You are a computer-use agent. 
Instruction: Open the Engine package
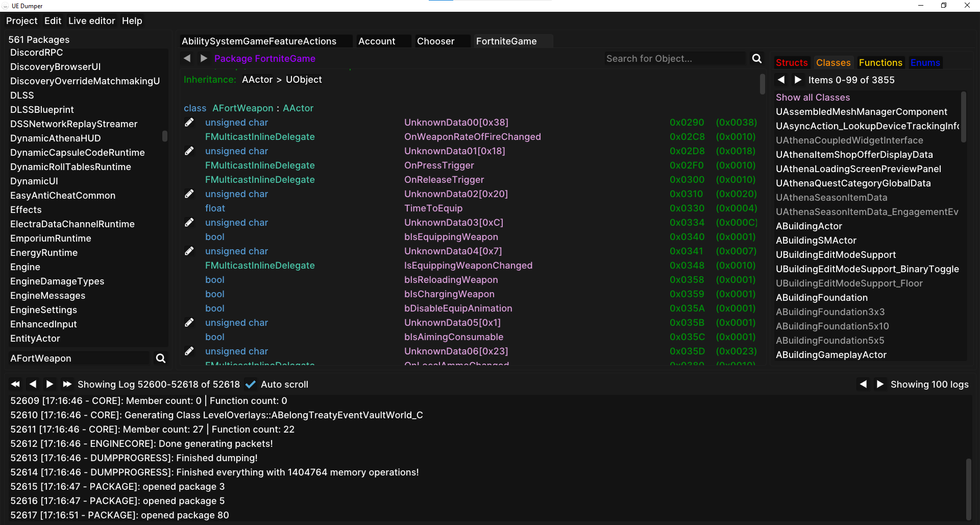(x=25, y=267)
